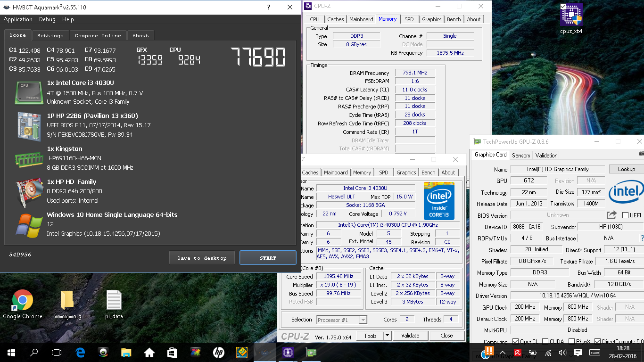Open Task View from the taskbar
The height and width of the screenshot is (362, 644).
point(57,352)
